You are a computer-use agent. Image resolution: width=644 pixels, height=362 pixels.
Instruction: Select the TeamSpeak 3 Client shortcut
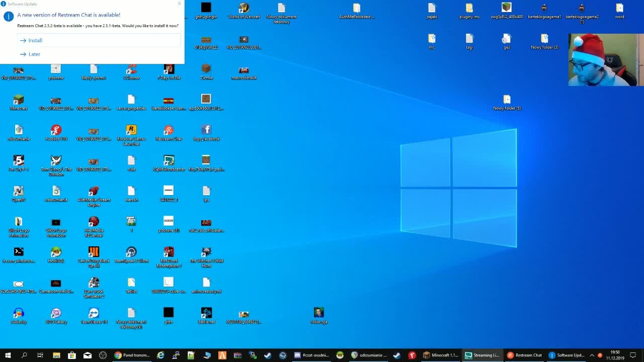131,255
